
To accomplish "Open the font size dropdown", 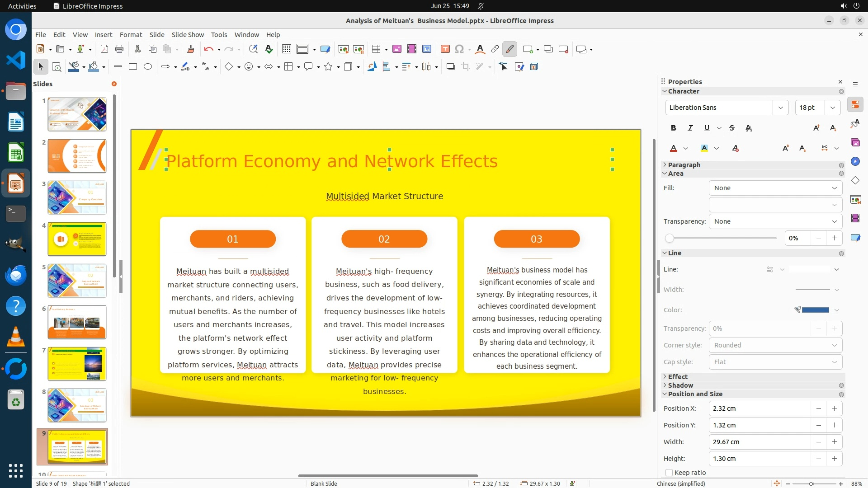I will point(832,108).
